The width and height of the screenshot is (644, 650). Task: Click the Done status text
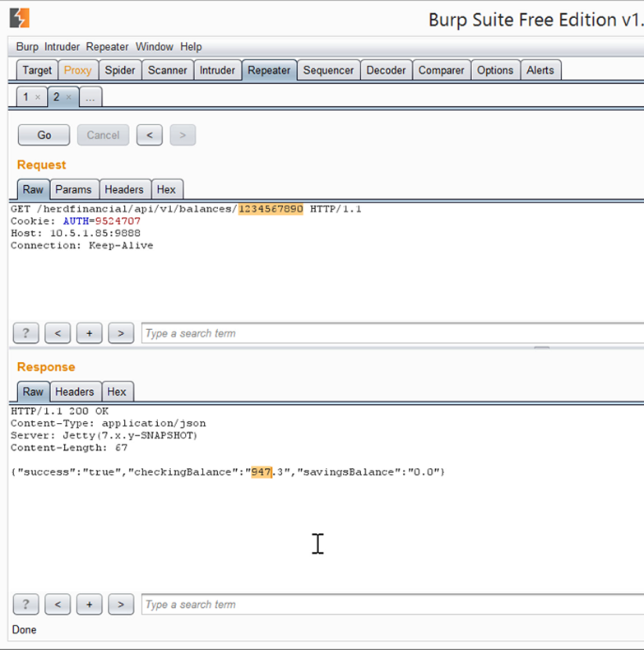[x=24, y=629]
